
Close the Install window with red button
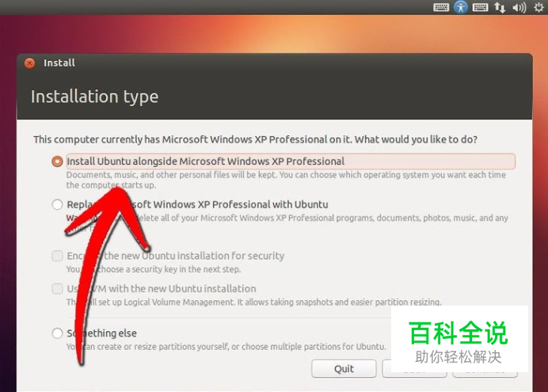tap(30, 63)
